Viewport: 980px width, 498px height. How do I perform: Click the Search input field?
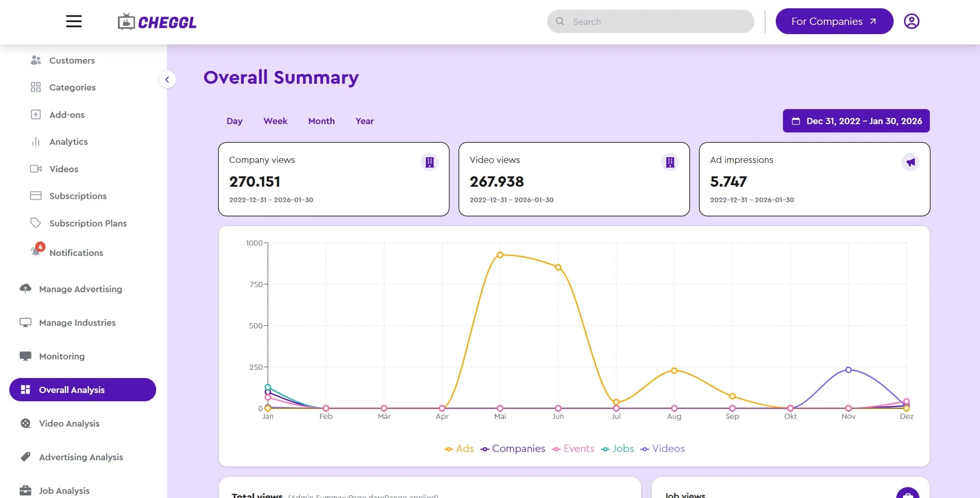(x=651, y=21)
